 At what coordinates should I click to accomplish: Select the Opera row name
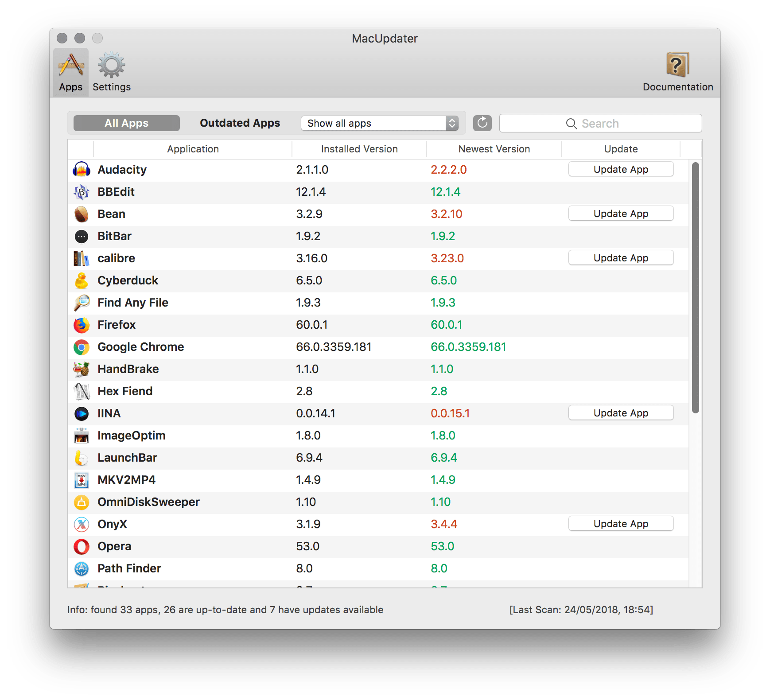(x=114, y=546)
